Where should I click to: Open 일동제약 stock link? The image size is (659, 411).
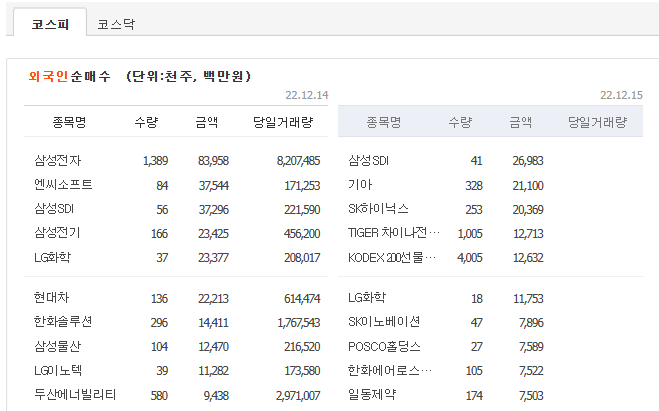372,395
